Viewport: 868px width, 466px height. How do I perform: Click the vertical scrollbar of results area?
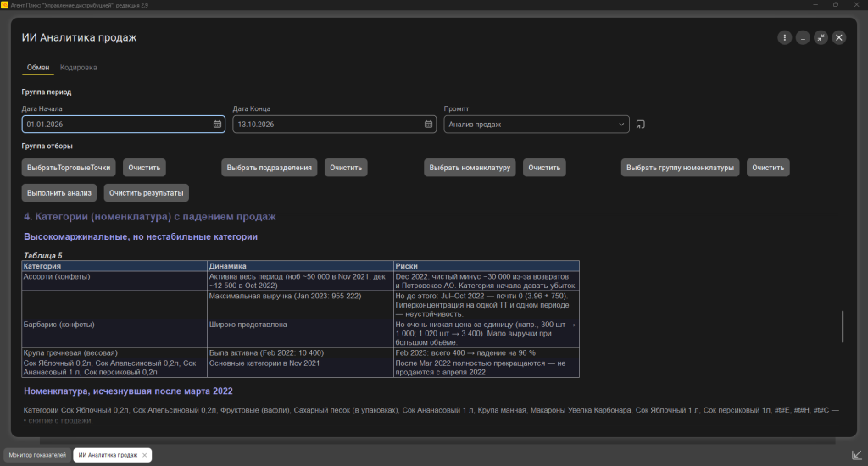click(843, 326)
